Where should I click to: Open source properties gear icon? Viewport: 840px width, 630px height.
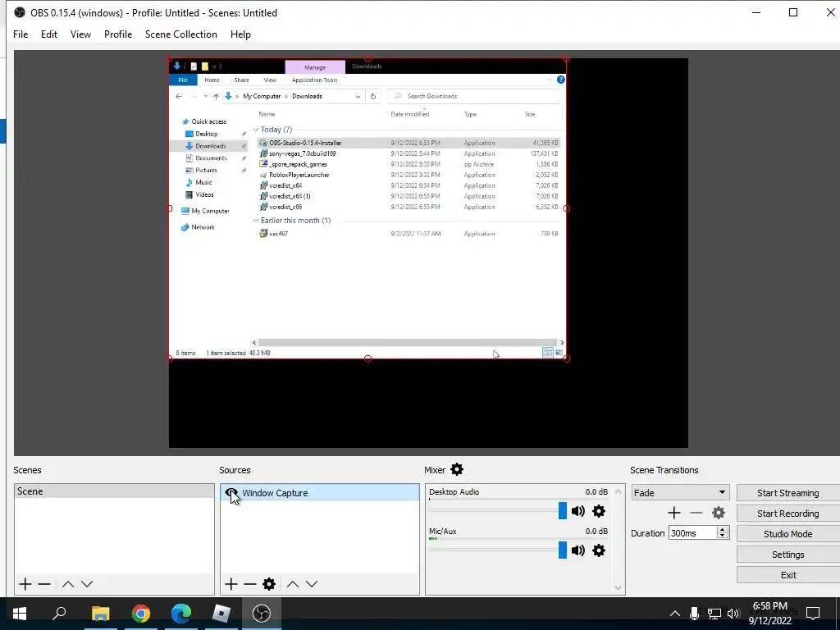click(269, 584)
